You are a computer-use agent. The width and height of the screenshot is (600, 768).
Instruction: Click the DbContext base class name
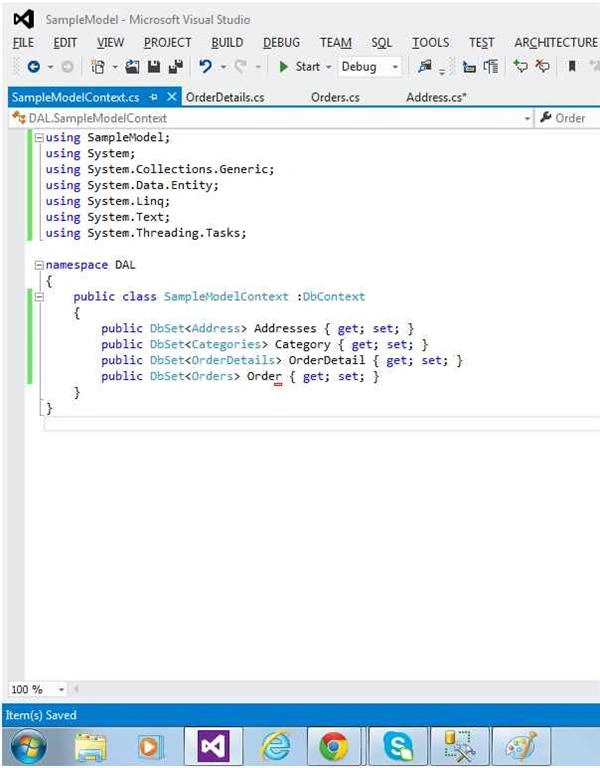(x=334, y=297)
